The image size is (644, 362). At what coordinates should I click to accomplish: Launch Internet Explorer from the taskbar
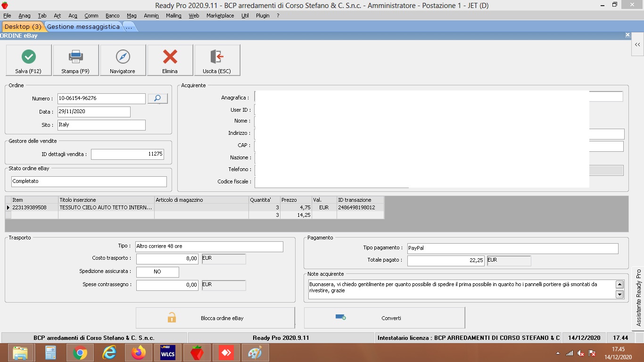[x=109, y=353]
